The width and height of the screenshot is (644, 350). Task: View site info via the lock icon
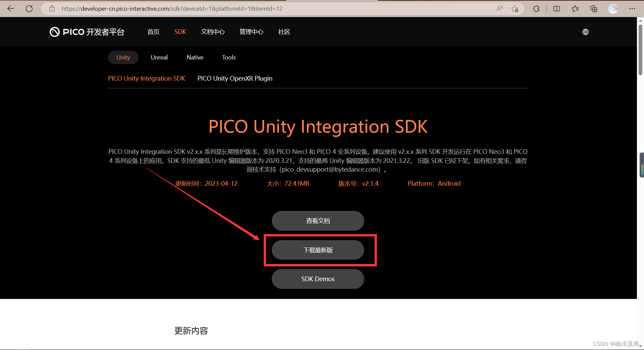tap(52, 9)
